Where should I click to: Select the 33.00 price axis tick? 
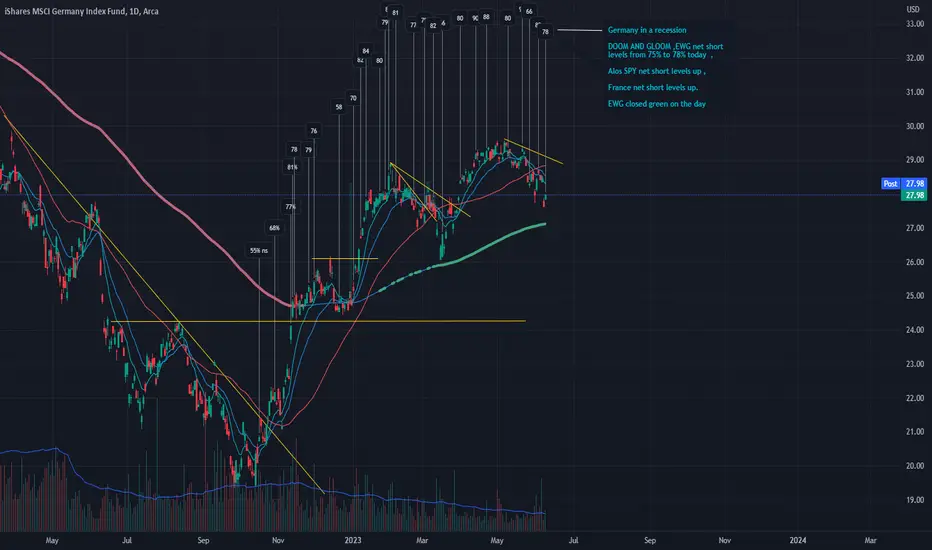pyautogui.click(x=915, y=24)
